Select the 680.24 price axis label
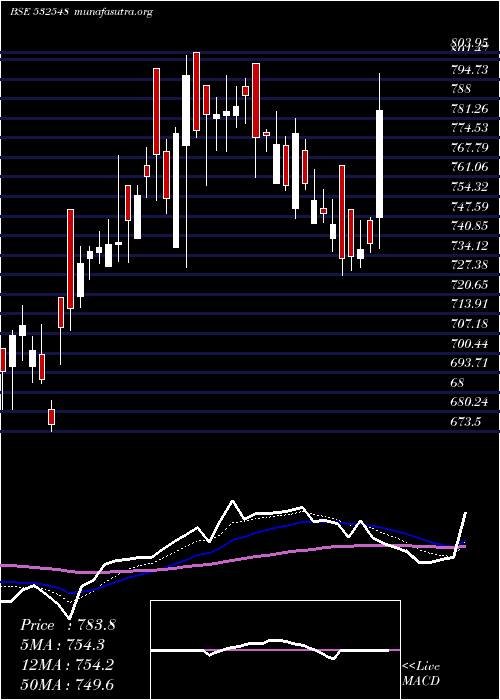Viewport: 500px width, 700px height. pos(470,402)
